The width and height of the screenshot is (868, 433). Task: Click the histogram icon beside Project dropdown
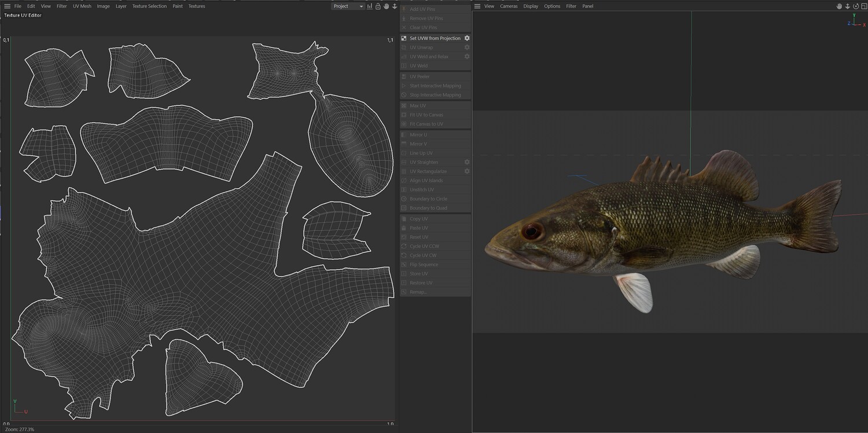370,6
